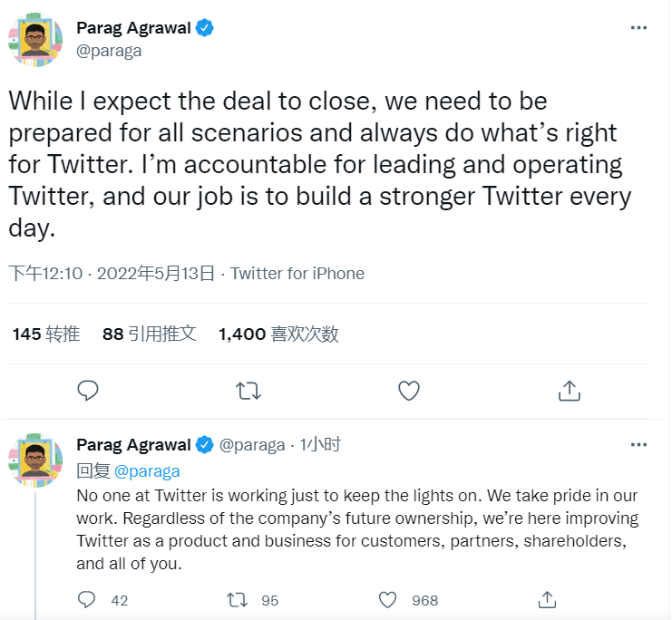This screenshot has width=672, height=620.
Task: View the 1,400 likes list
Action: click(278, 334)
